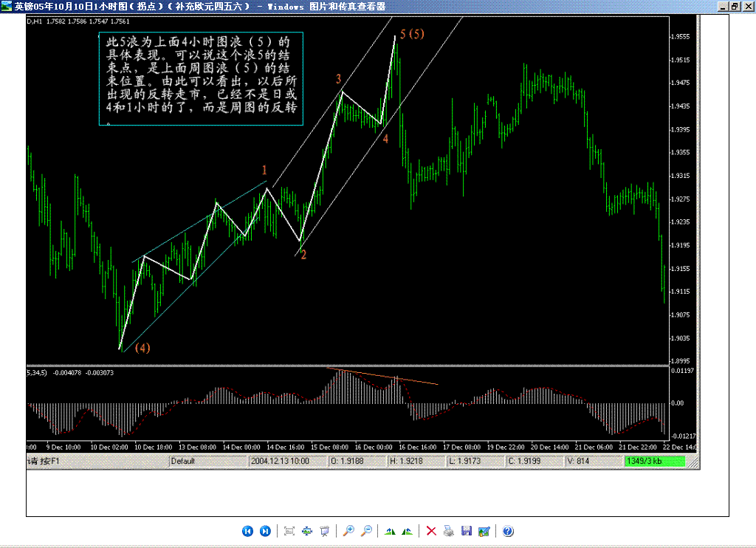Screen dimensions: 756x548
Task: Click the wave label '5 (5)' at chart top
Action: 412,34
